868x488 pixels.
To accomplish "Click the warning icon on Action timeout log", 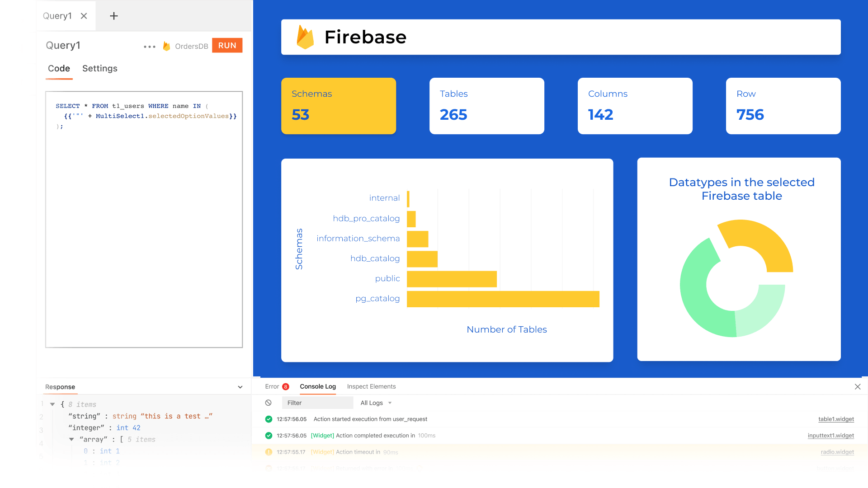I will pos(269,452).
